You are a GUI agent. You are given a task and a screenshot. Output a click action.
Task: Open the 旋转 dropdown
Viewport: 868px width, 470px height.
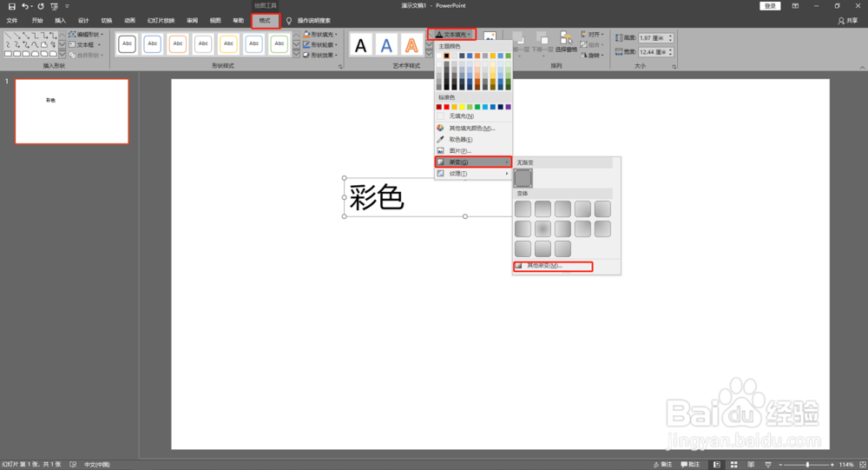coord(592,56)
